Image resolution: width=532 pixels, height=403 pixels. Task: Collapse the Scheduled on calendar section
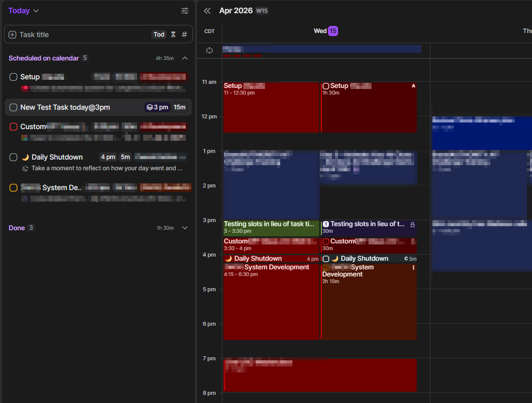coord(185,58)
